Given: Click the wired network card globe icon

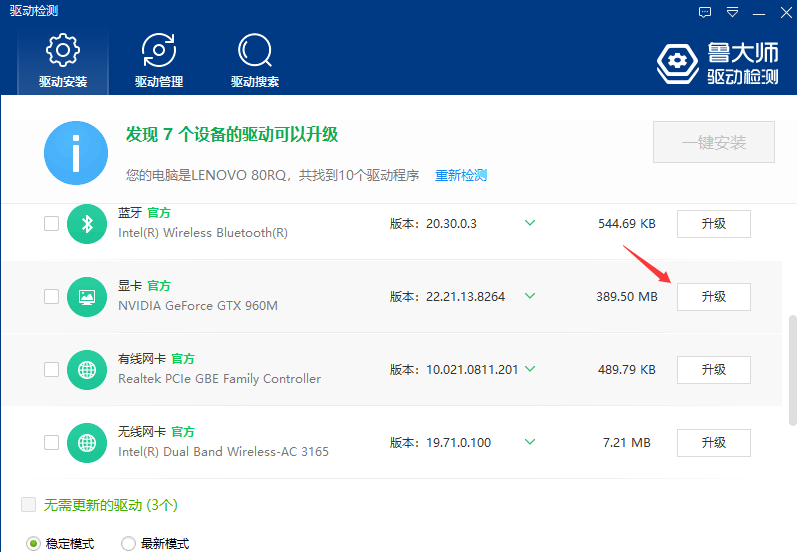Looking at the screenshot, I should pyautogui.click(x=87, y=370).
